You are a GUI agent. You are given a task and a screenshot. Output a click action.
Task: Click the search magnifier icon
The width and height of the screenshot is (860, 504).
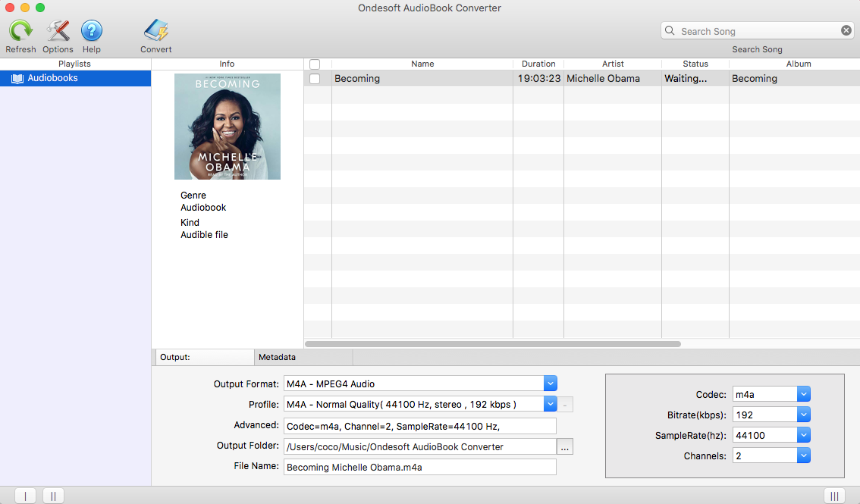click(x=670, y=30)
